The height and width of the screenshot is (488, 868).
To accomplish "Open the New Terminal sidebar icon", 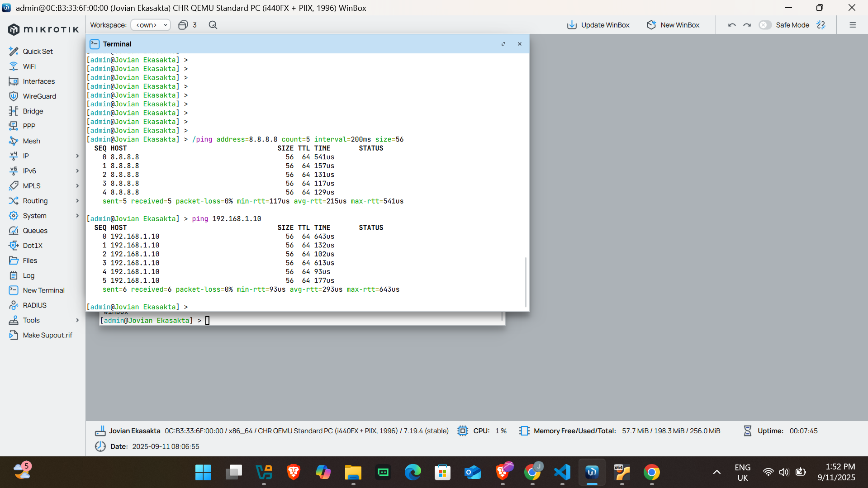I will (x=14, y=290).
